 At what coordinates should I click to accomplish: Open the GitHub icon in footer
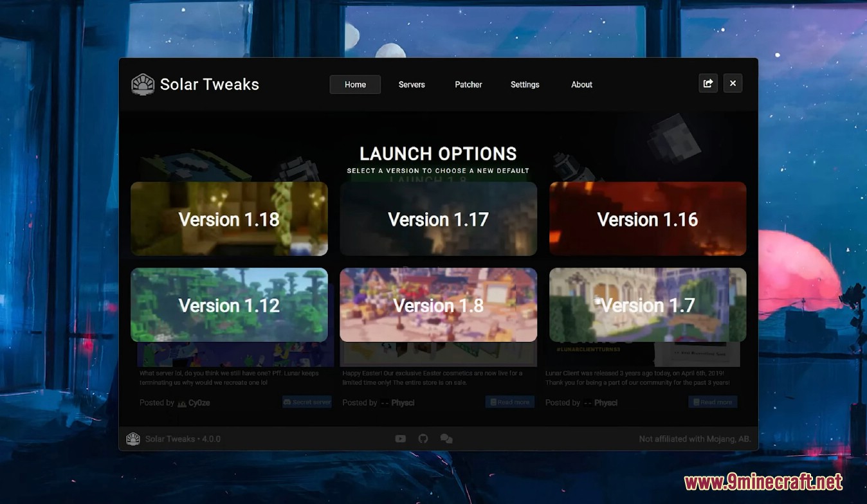point(423,438)
